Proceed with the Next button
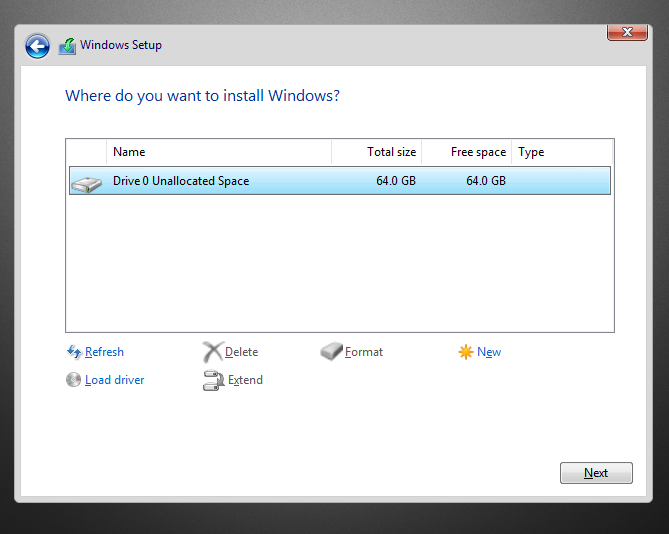This screenshot has height=534, width=669. click(x=596, y=473)
